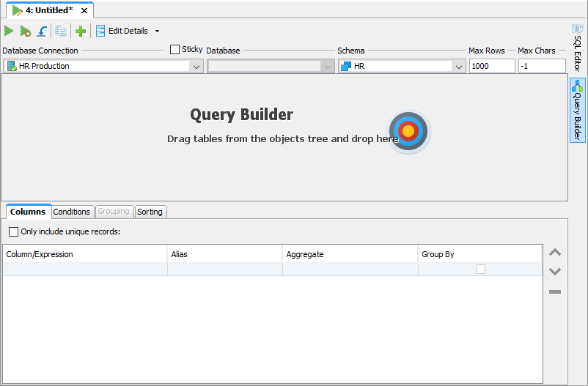
Task: Expand the Schema HR dropdown
Action: point(459,66)
